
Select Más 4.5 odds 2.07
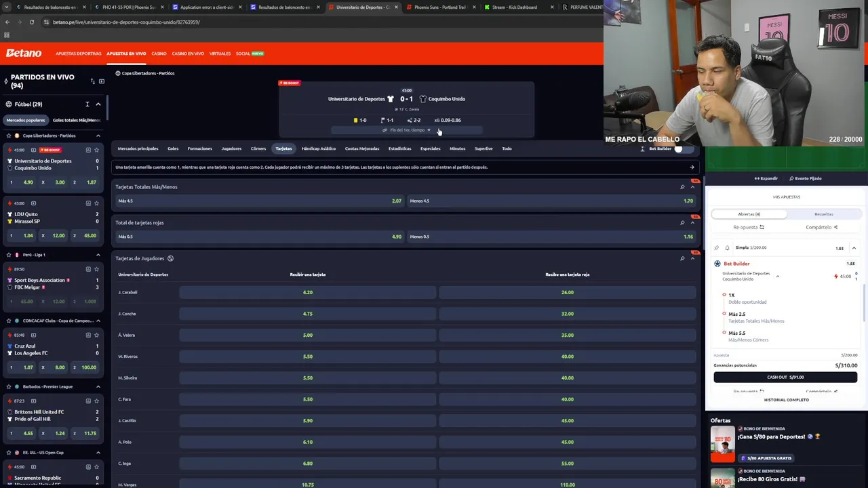tap(259, 201)
